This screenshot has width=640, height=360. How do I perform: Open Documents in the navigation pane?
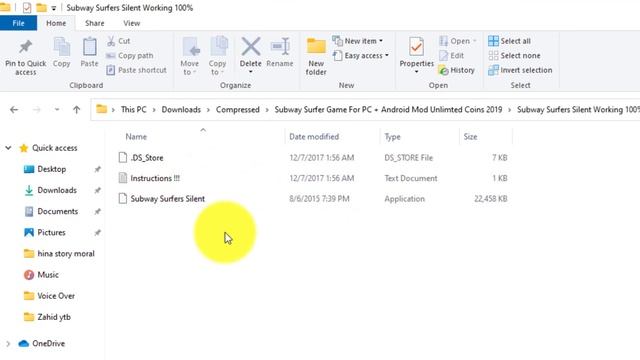click(57, 211)
